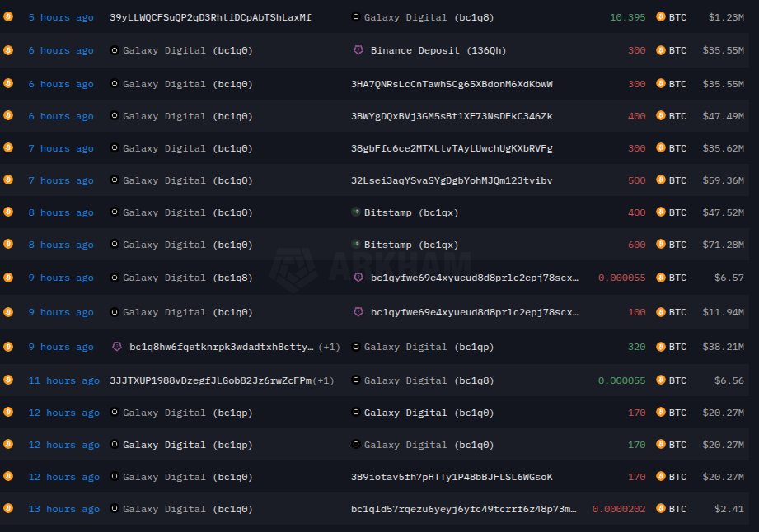
Task: Click the BTC coin icon in the $1.23M row
Action: point(661,17)
